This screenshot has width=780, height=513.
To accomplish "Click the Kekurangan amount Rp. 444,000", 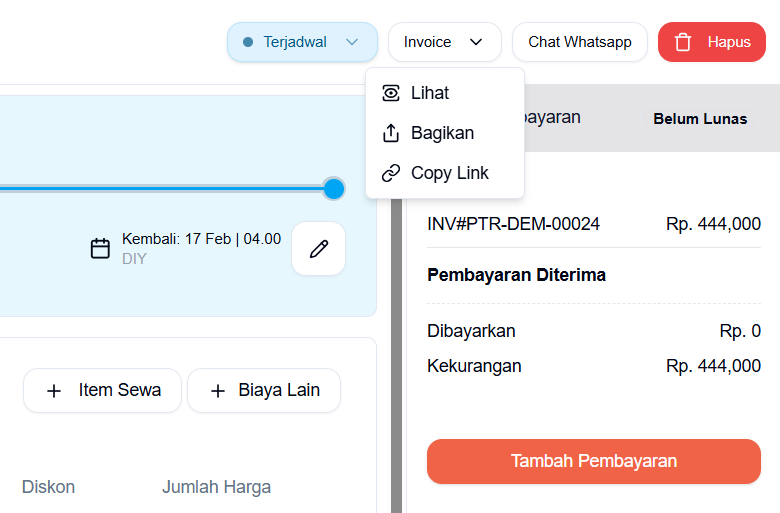I will pyautogui.click(x=713, y=366).
